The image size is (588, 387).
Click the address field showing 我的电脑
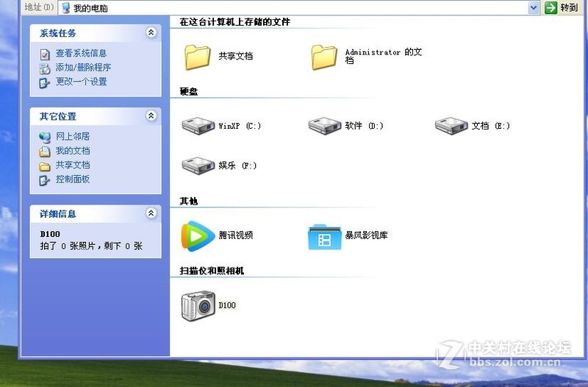point(299,8)
